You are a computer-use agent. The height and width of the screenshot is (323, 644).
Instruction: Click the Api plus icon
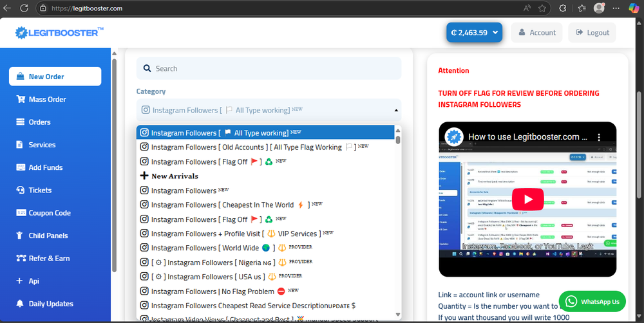(x=19, y=281)
